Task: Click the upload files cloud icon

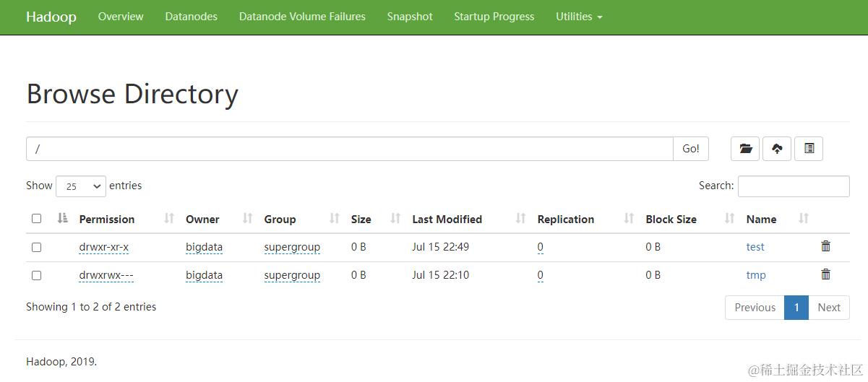Action: (777, 149)
